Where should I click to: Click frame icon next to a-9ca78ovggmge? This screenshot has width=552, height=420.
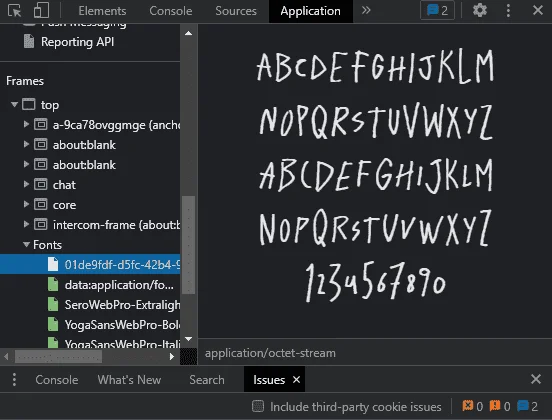tap(40, 124)
